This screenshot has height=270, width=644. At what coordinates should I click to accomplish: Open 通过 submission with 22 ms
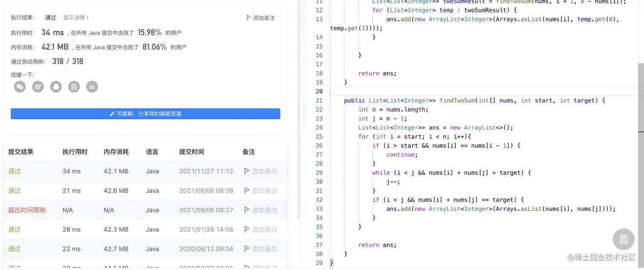(x=14, y=249)
